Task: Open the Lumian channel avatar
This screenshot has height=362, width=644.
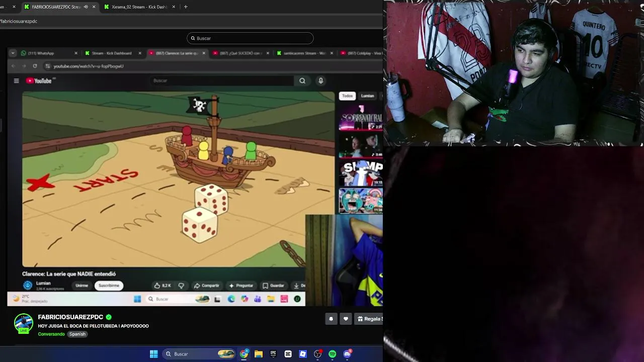Action: 28,285
